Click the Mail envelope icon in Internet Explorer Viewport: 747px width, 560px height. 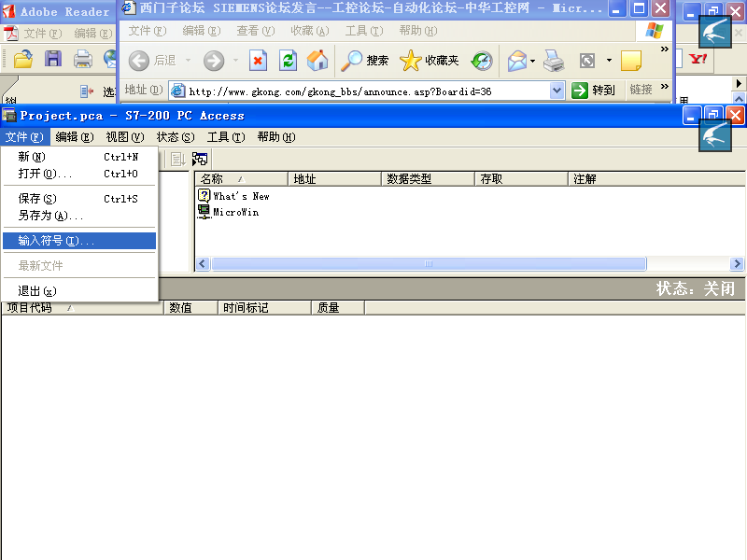pyautogui.click(x=517, y=61)
